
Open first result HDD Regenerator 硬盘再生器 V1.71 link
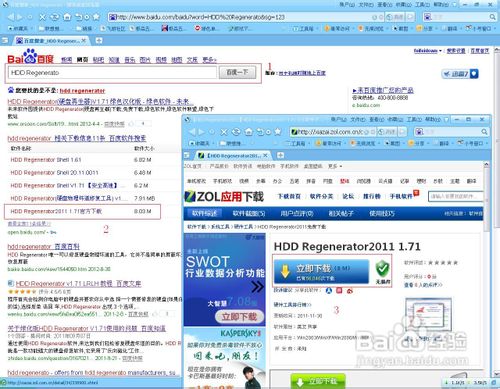coord(100,101)
